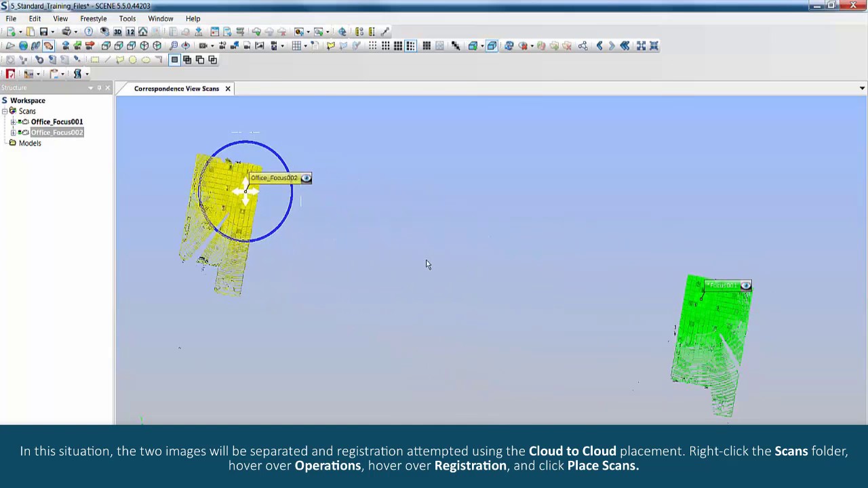Click the blue double-left arrow icon
This screenshot has height=488, width=868.
[x=625, y=45]
